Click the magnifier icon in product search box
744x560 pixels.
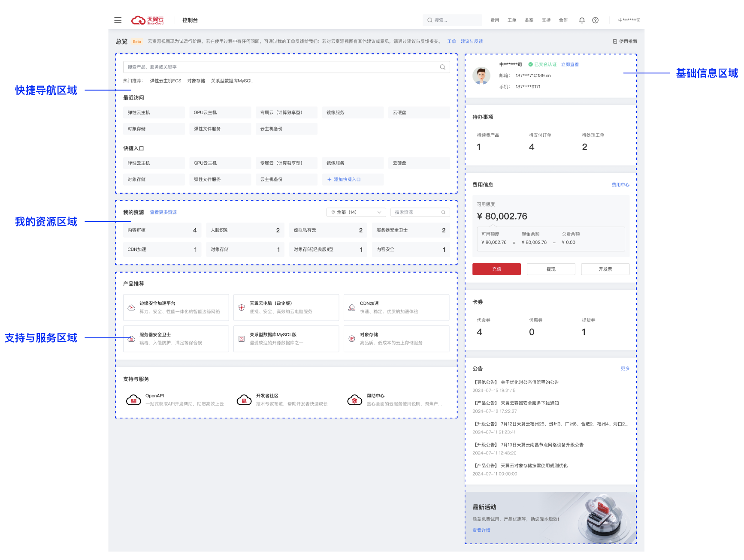click(442, 67)
